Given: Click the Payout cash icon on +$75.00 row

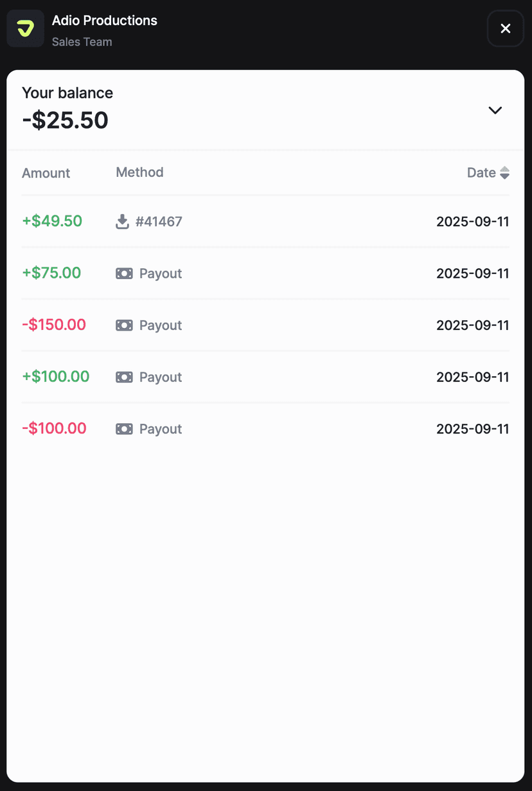Looking at the screenshot, I should pyautogui.click(x=124, y=273).
